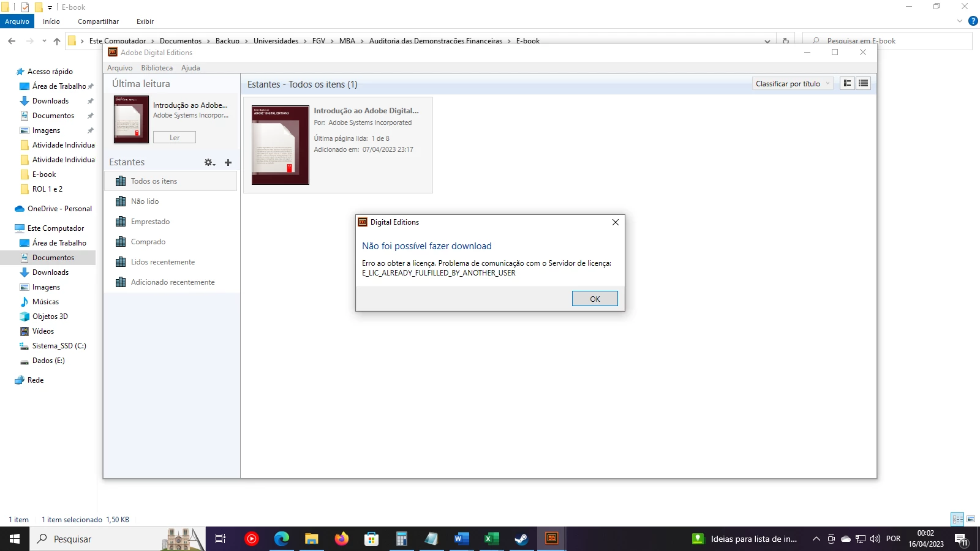Viewport: 980px width, 551px height.
Task: Switch Explorer to large icons view
Action: [971, 519]
